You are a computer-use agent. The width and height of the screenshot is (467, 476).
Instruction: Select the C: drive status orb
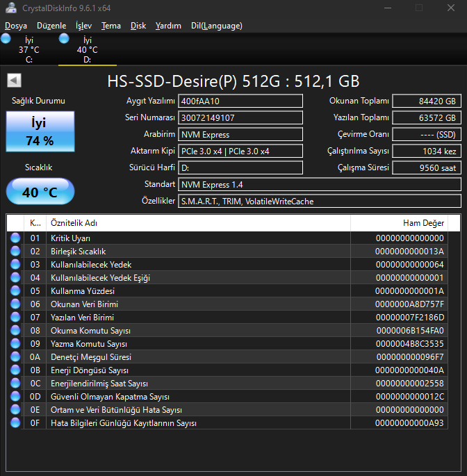click(x=6, y=39)
